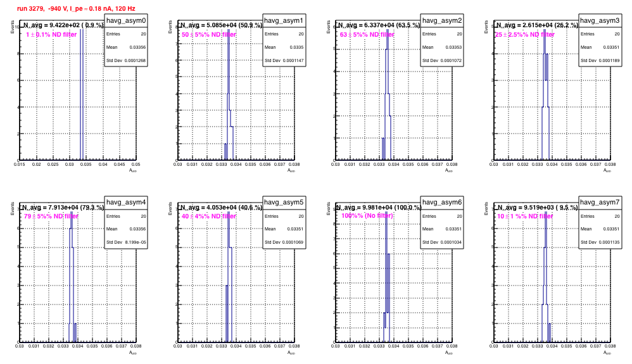This screenshot has width=632, height=364.
Task: Click the 50 ± 5% ND filter label
Action: [x=209, y=35]
